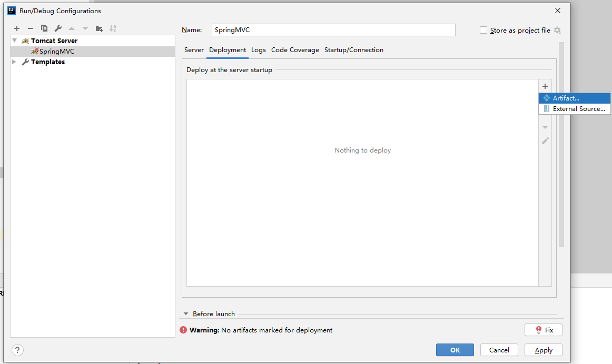Close the Run/Debug Configurations dialog
The height and width of the screenshot is (364, 612).
point(558,11)
